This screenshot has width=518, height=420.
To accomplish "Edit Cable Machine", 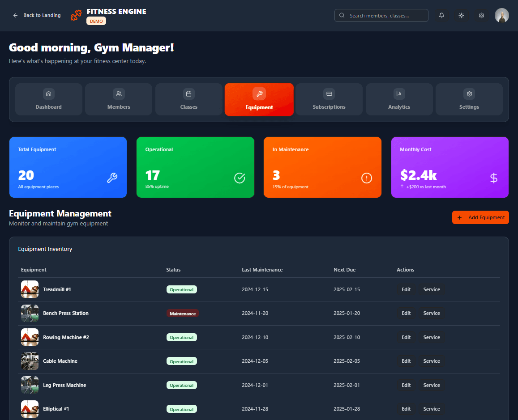I will [406, 361].
